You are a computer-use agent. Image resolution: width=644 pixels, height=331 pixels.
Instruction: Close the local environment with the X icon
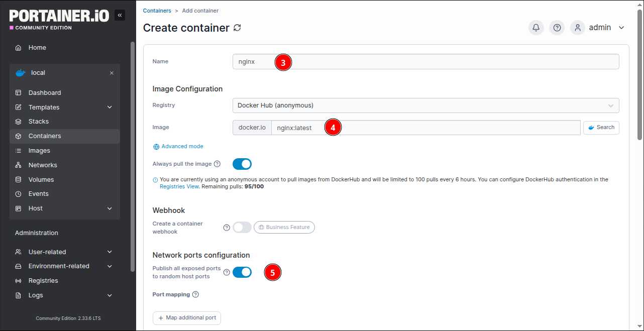click(112, 73)
